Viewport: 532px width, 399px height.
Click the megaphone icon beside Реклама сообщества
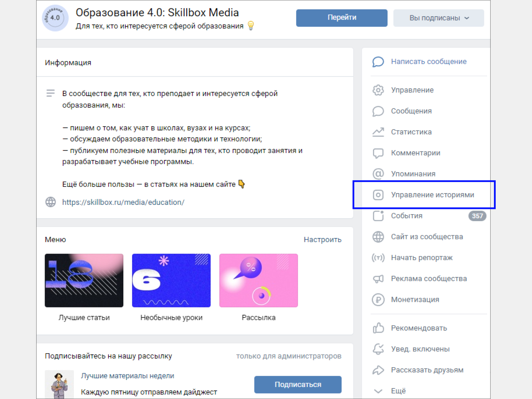378,279
